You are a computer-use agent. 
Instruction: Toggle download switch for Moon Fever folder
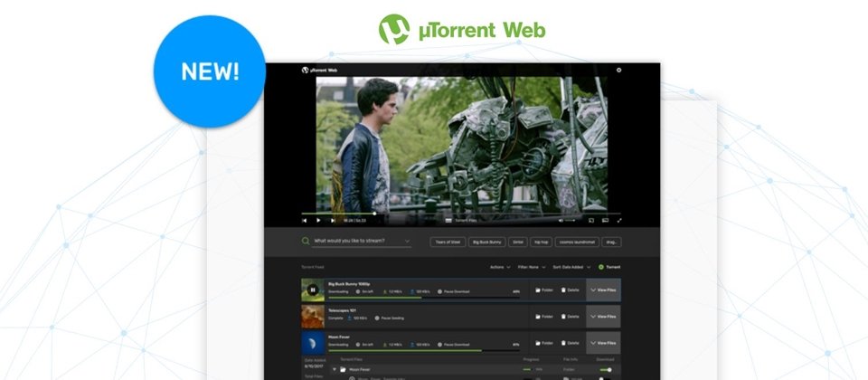(x=606, y=369)
